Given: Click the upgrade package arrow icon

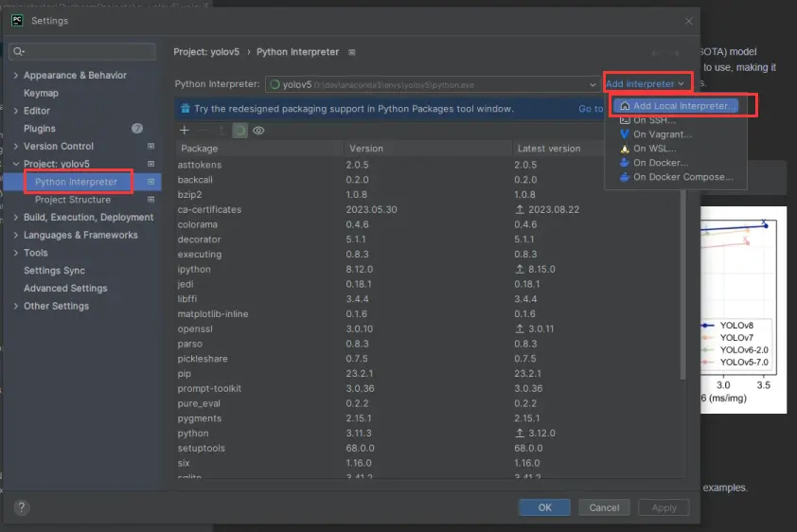Looking at the screenshot, I should (x=221, y=130).
